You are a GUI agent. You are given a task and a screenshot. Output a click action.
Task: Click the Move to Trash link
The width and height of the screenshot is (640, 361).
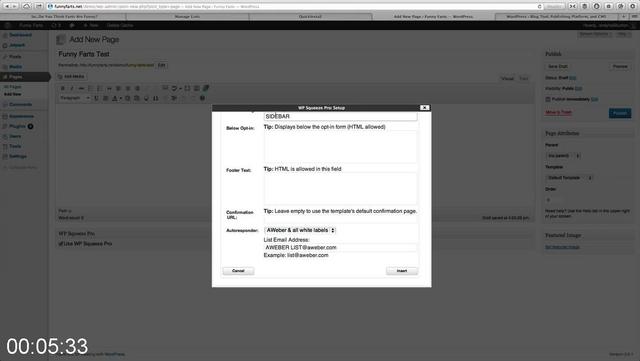(x=558, y=112)
